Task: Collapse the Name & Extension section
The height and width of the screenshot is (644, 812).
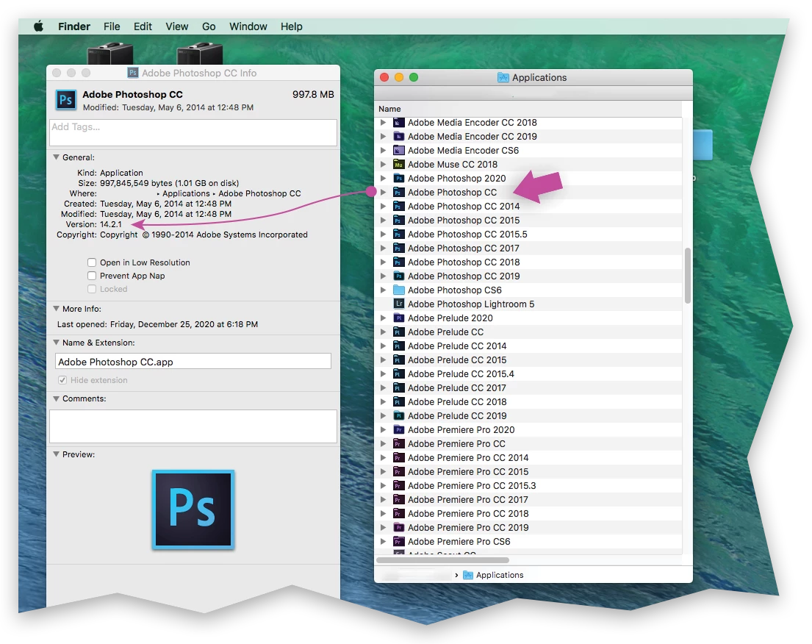Action: point(56,343)
